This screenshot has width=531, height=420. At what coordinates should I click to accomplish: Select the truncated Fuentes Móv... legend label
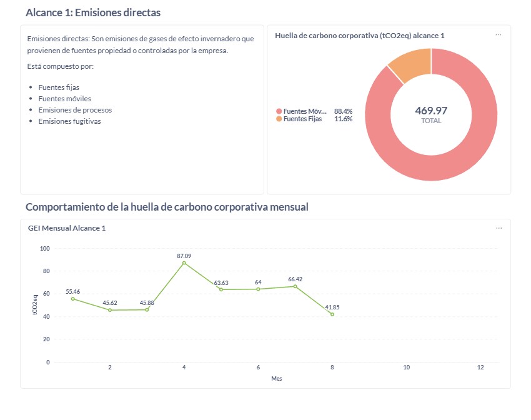click(305, 111)
